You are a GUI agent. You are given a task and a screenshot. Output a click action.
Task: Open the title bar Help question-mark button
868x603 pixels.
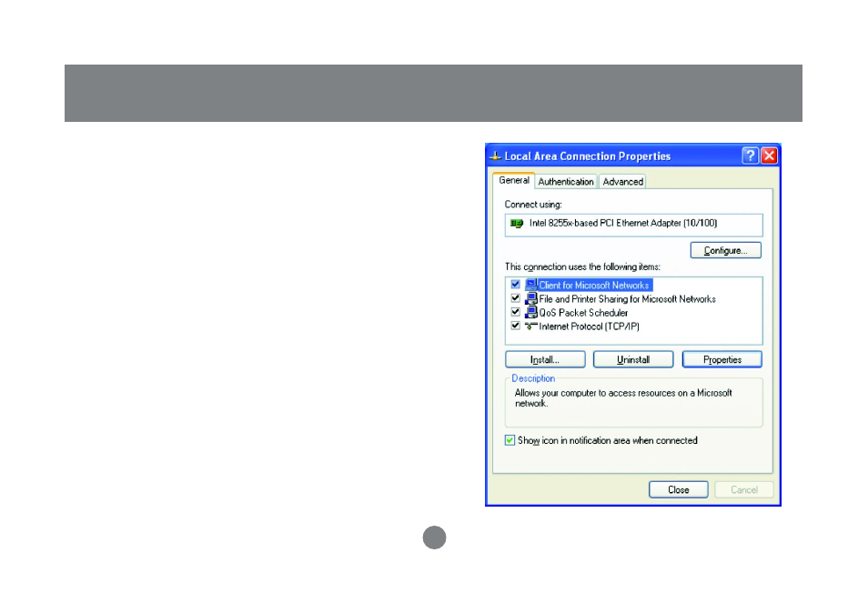(750, 156)
